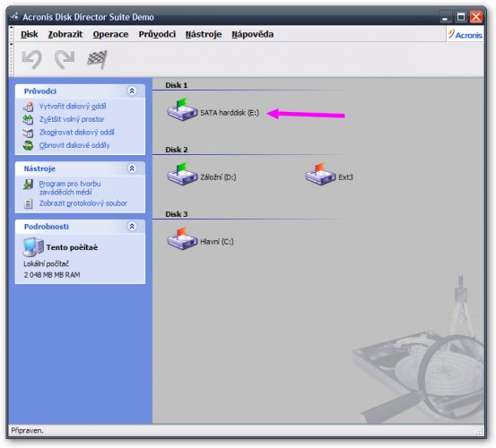Collapse the Průvodci panel
This screenshot has width=496, height=448.
(x=132, y=91)
